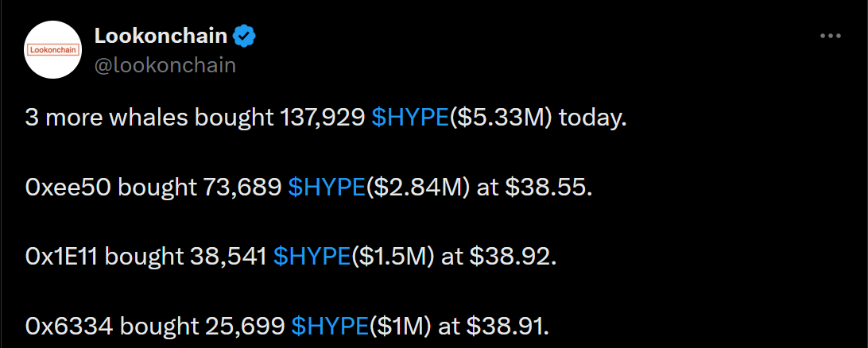Click the 0x1E11 wallet address text
Viewport: 868px width, 348px height.
(62, 257)
